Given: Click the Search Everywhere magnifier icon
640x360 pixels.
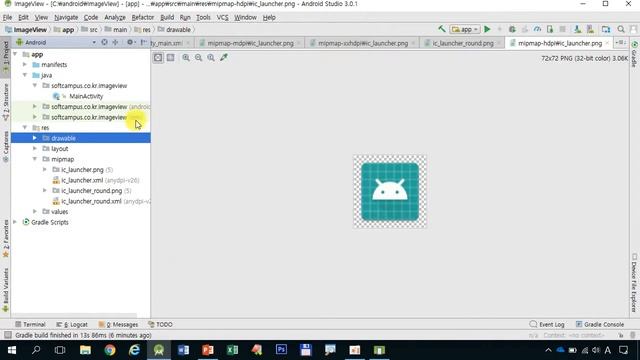Looking at the screenshot, I should click(x=621, y=29).
